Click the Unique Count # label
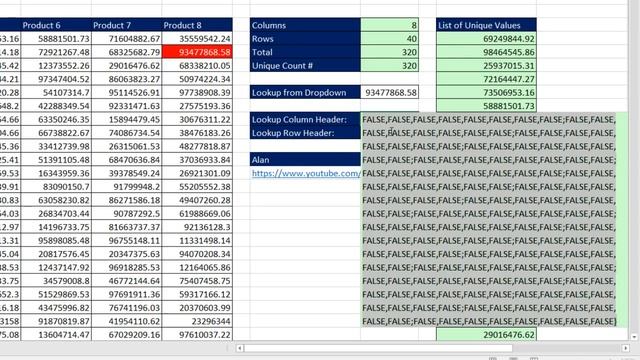Screen dimensions: 640x360 coord(305,65)
